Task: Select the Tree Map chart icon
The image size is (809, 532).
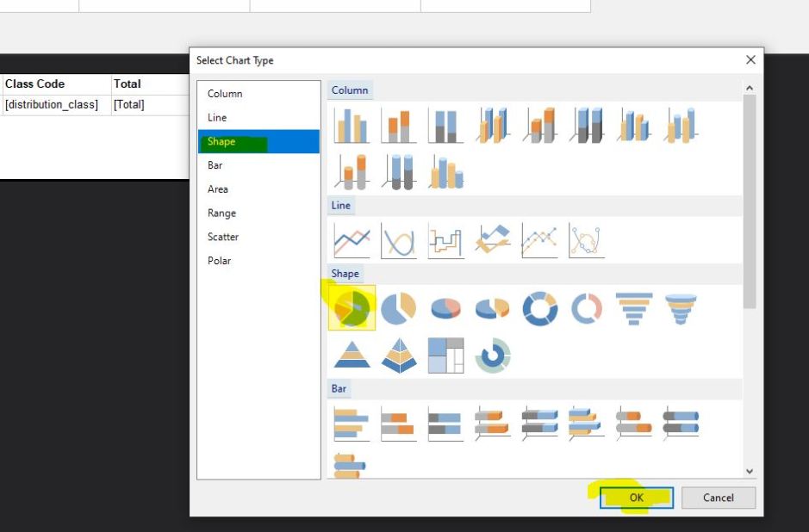Action: pos(445,356)
